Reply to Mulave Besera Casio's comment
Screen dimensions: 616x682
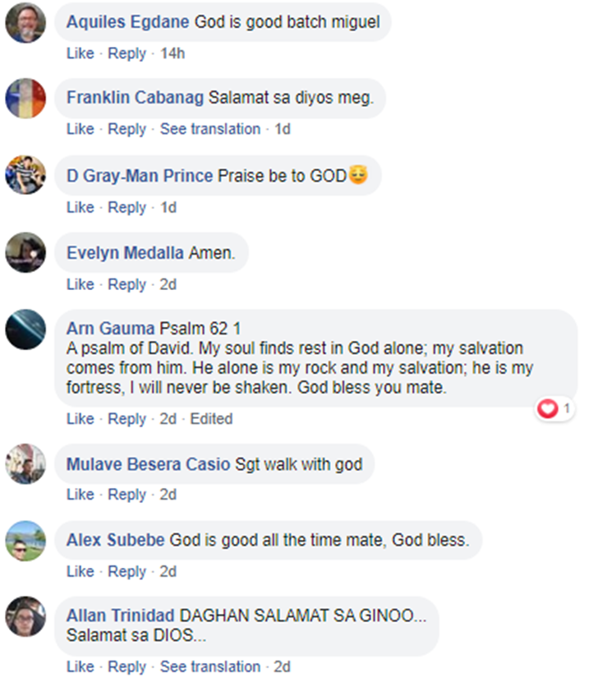126,495
